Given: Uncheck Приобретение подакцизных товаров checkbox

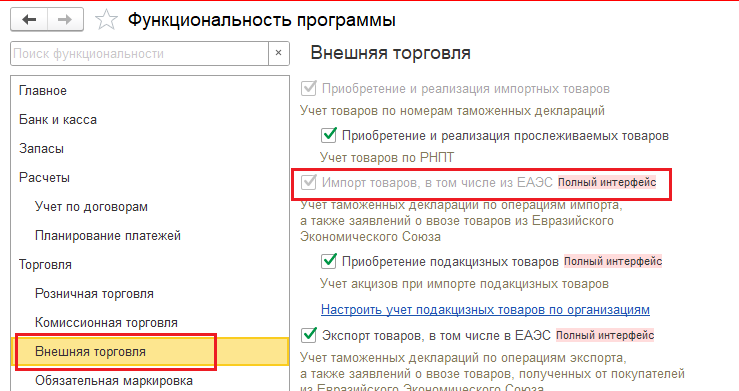Looking at the screenshot, I should tap(329, 261).
